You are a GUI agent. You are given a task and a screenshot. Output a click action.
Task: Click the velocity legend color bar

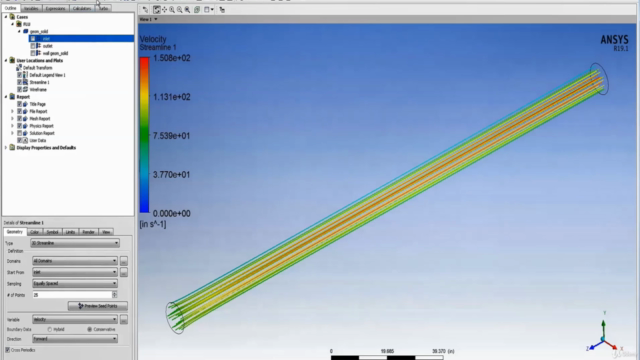[x=144, y=135]
